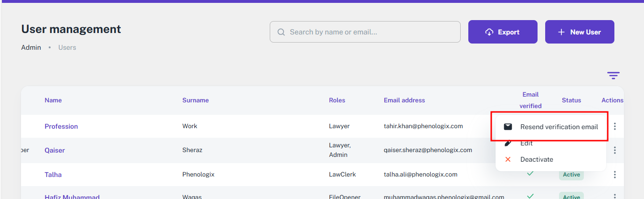644x199 pixels.
Task: Click the Export button
Action: (503, 32)
